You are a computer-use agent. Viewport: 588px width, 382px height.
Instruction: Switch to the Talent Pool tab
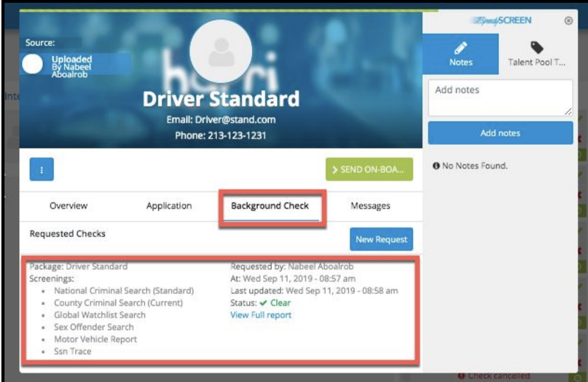(537, 54)
